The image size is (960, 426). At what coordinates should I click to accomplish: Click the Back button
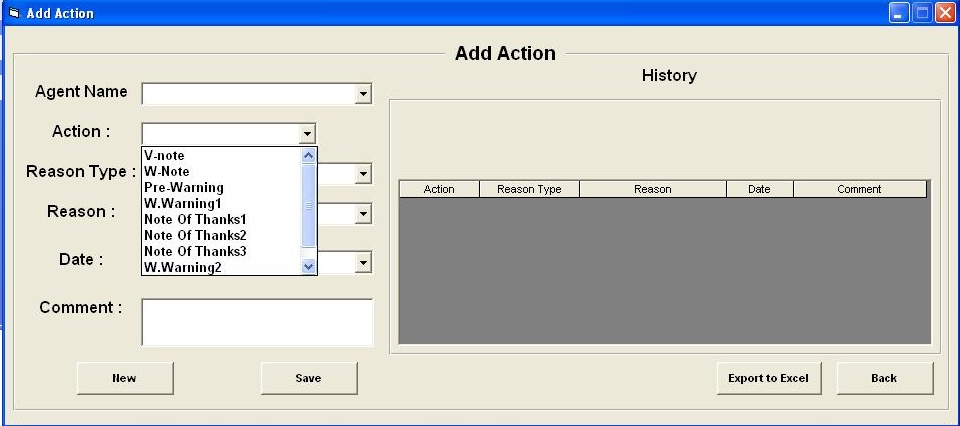click(884, 378)
